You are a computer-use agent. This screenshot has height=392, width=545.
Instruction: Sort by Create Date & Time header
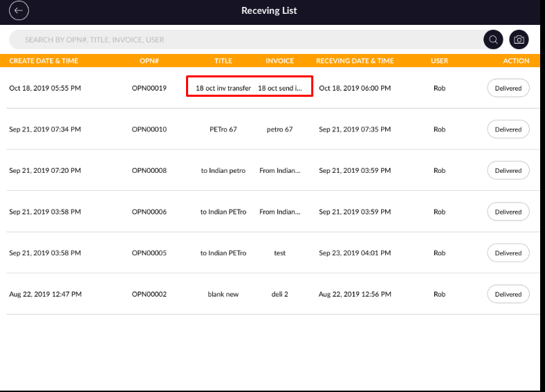(x=44, y=61)
